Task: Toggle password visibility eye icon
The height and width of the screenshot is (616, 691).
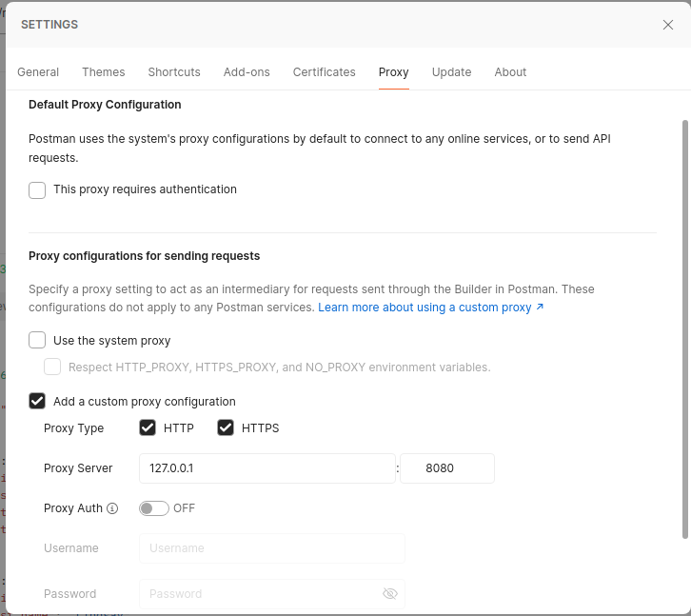Action: [x=389, y=593]
